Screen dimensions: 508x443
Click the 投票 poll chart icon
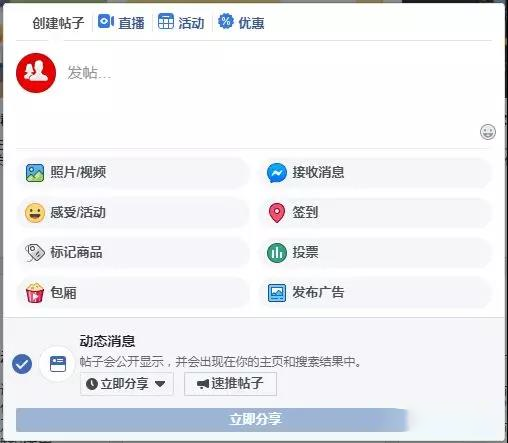tap(277, 253)
